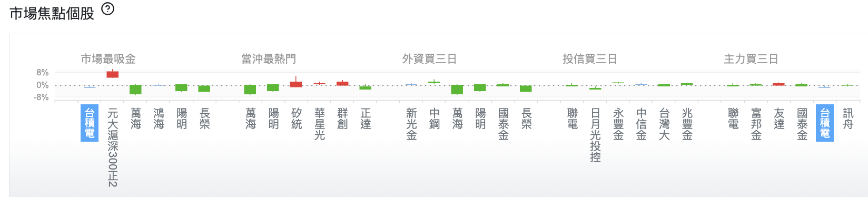Click 陽明 label in 市場最吸金 group
This screenshot has height=197, width=868.
click(x=182, y=119)
